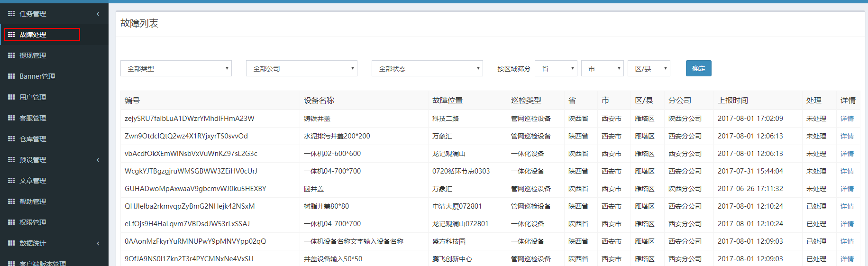Click fault ID vbAcdfOkXEmWiNsbVxVuWnKZ97sL2G3c
Screen dimensions: 868x266
click(x=191, y=154)
